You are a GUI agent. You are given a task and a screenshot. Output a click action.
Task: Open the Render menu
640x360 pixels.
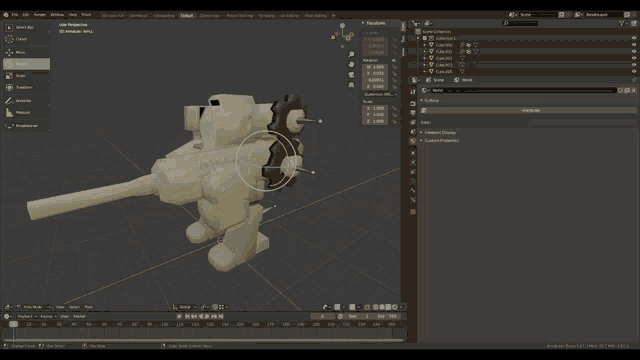40,15
